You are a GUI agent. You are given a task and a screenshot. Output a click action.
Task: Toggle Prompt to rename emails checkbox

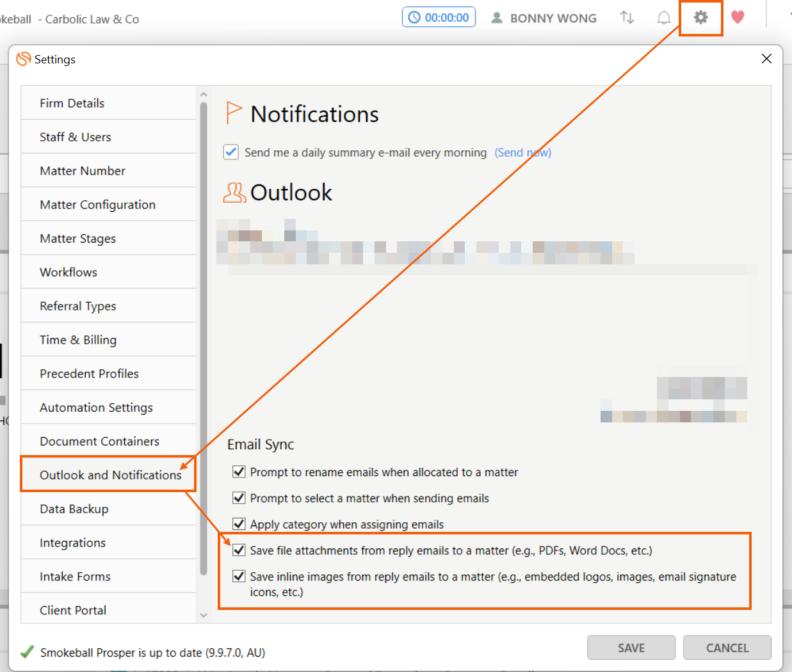239,472
